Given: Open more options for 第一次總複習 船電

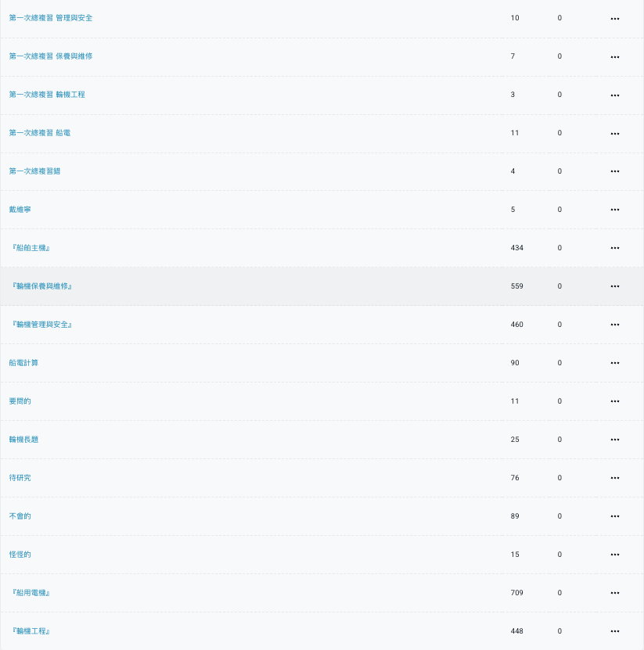Looking at the screenshot, I should pos(614,134).
